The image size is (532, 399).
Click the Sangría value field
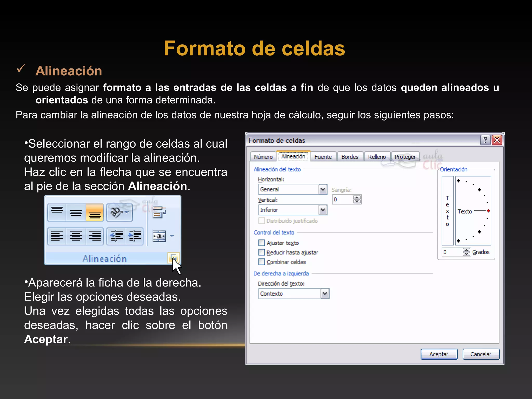tap(343, 199)
